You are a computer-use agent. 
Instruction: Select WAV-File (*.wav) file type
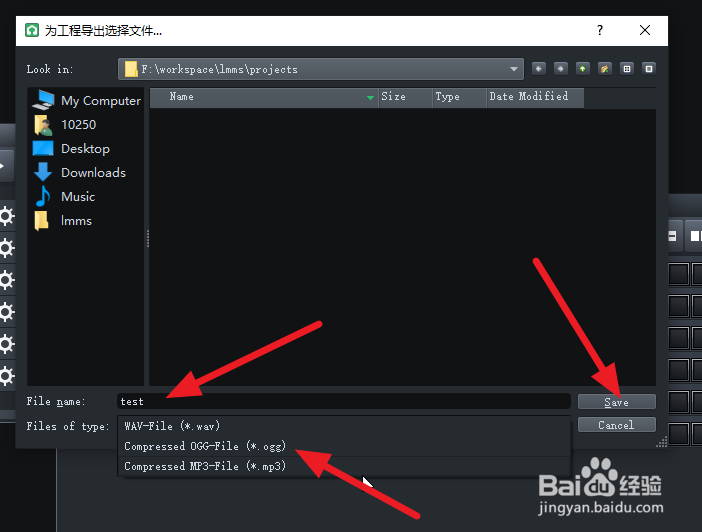click(x=344, y=426)
